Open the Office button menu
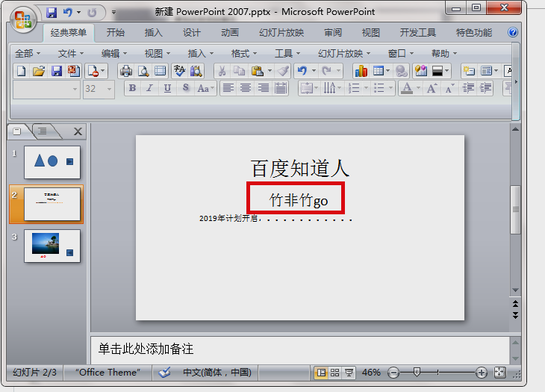Image resolution: width=545 pixels, height=392 pixels. pyautogui.click(x=23, y=19)
